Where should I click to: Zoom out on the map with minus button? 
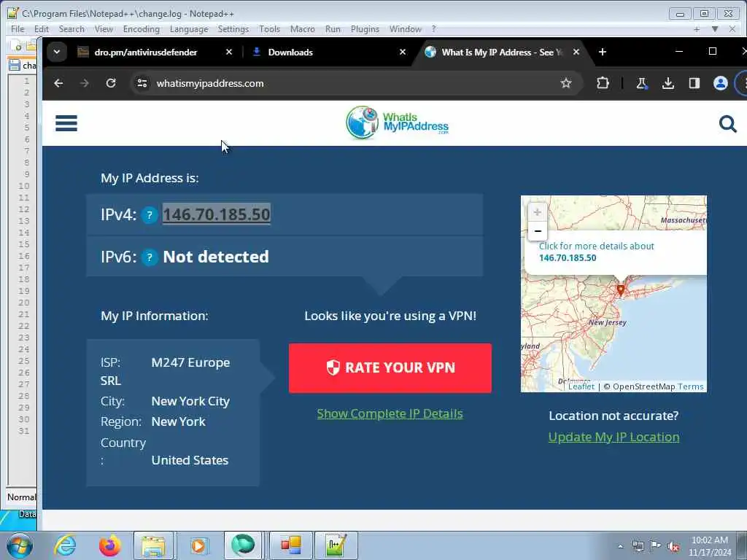click(x=538, y=231)
